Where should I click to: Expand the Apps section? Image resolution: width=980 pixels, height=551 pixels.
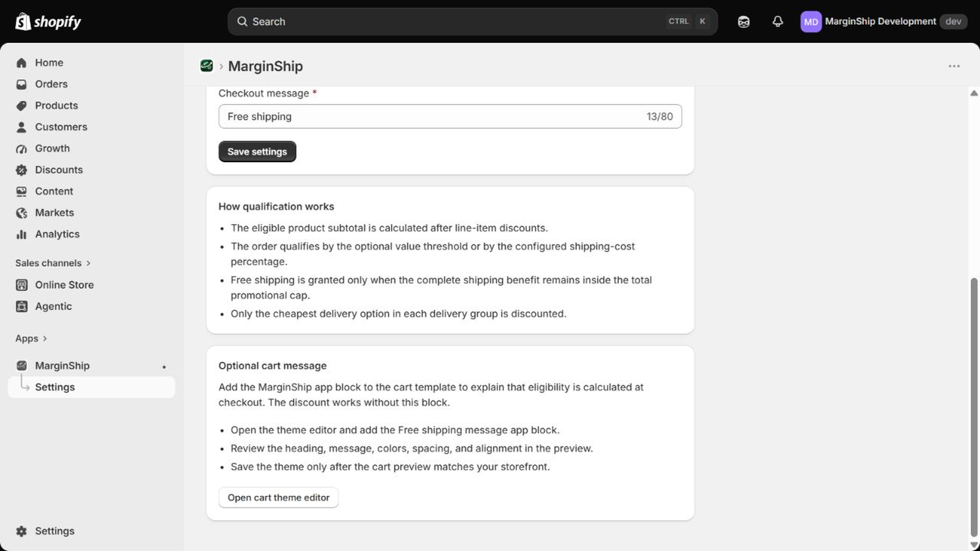click(31, 338)
